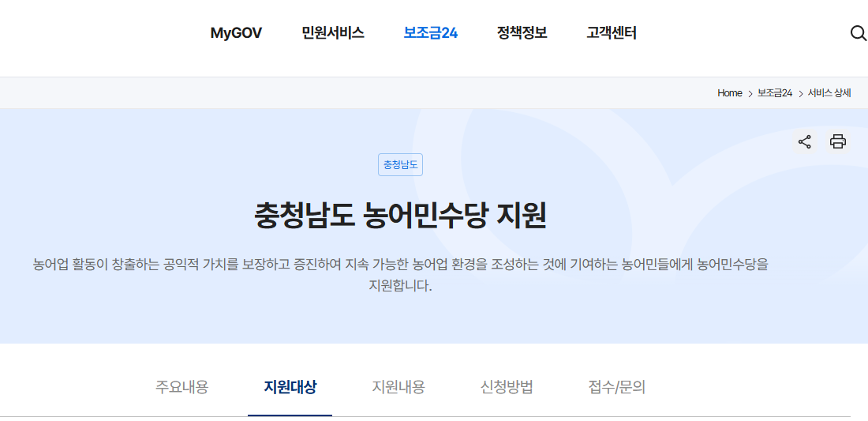Click the title 충청남도 농어민수당 지원
The width and height of the screenshot is (868, 421).
(400, 216)
